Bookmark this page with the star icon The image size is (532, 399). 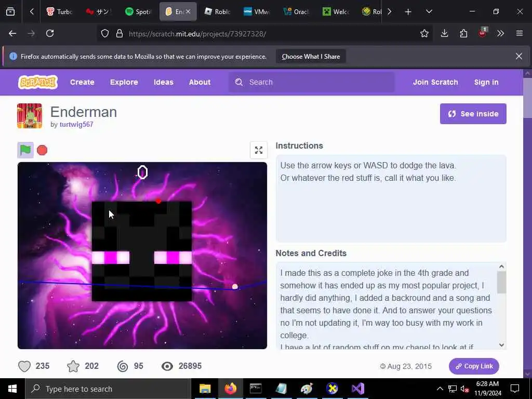tap(424, 33)
